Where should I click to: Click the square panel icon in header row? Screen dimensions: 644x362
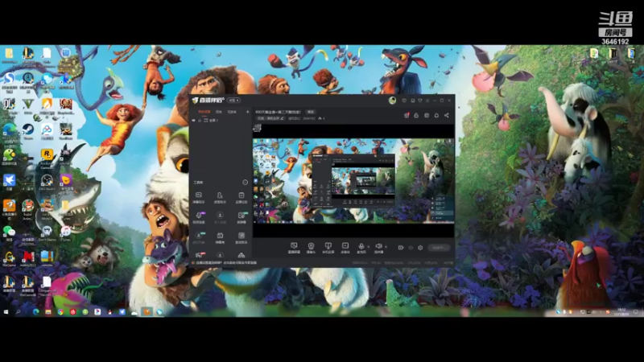point(427,115)
